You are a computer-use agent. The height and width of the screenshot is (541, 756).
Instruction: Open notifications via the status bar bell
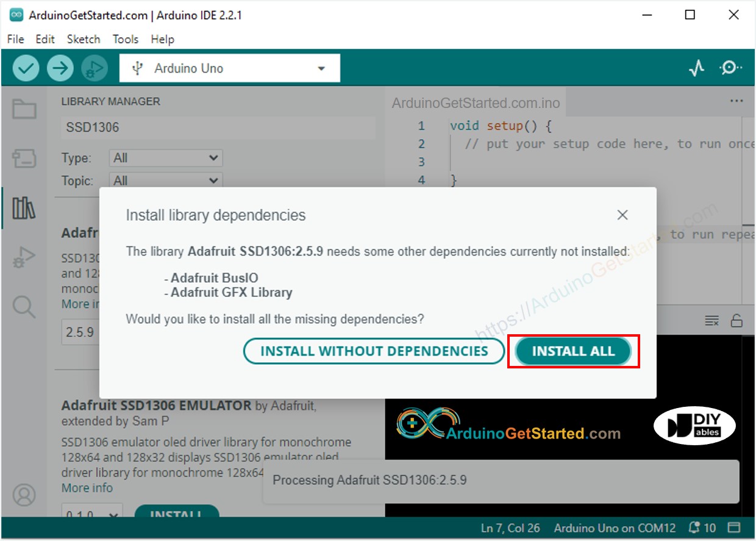point(694,528)
